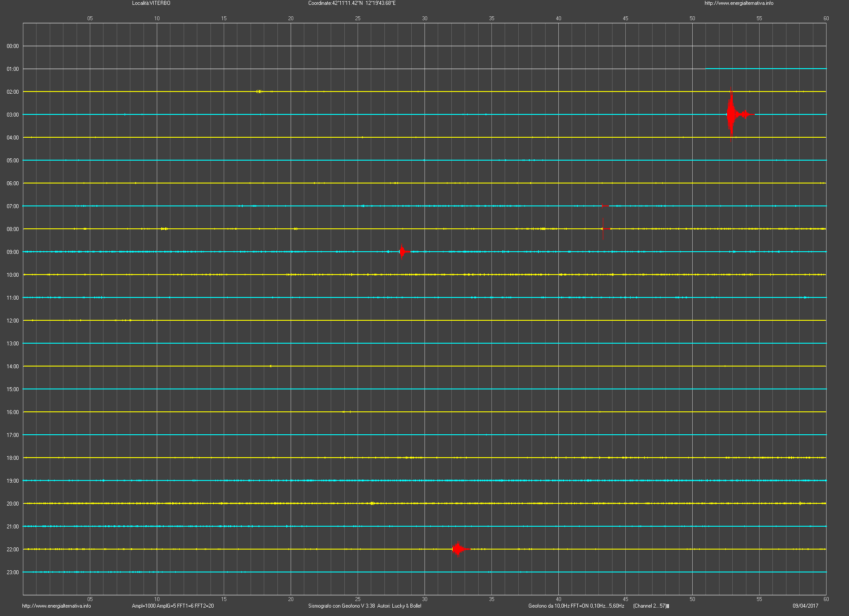The width and height of the screenshot is (849, 616).
Task: Open the energialternativa.info link at bottom left
Action: click(56, 606)
